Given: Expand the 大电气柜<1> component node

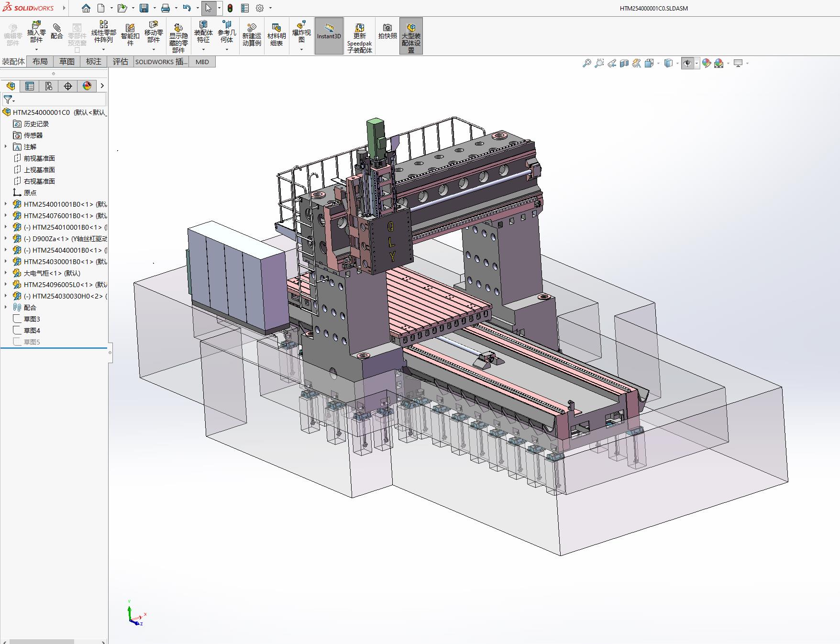Looking at the screenshot, I should point(6,273).
